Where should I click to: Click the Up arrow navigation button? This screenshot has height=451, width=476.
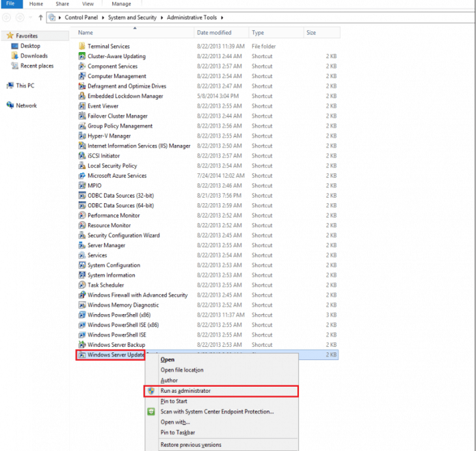tap(40, 17)
